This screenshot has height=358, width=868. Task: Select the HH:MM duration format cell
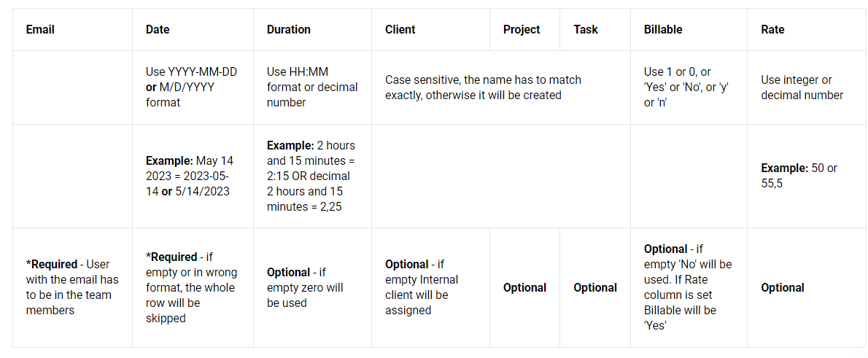[312, 87]
